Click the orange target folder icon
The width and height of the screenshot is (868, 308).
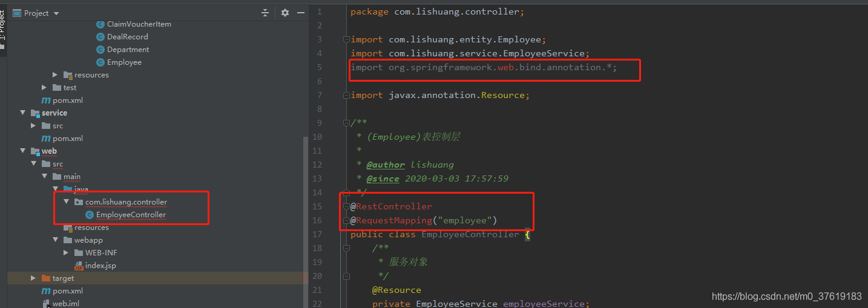[x=46, y=278]
